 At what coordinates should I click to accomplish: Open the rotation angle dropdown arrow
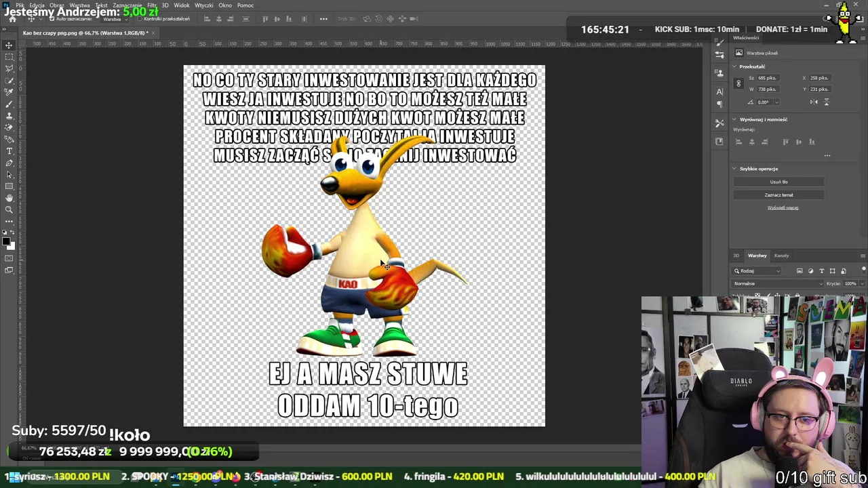tap(776, 102)
